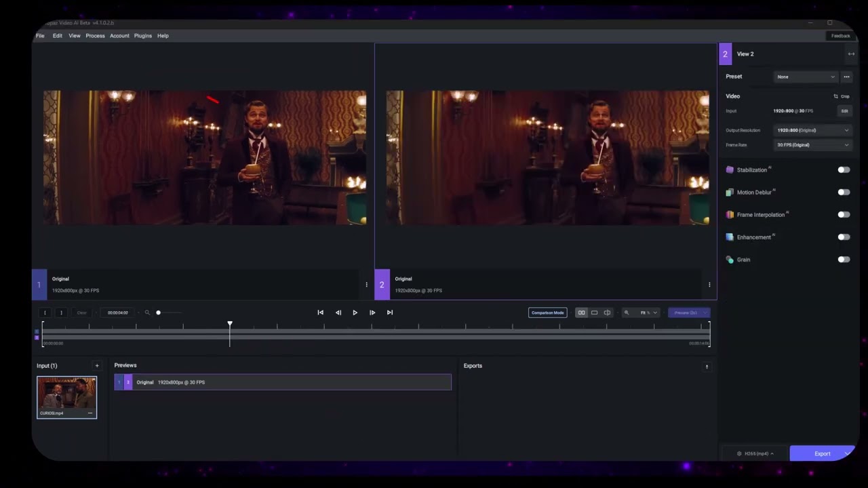
Task: Select view 2 number badge under preview
Action: pos(382,285)
